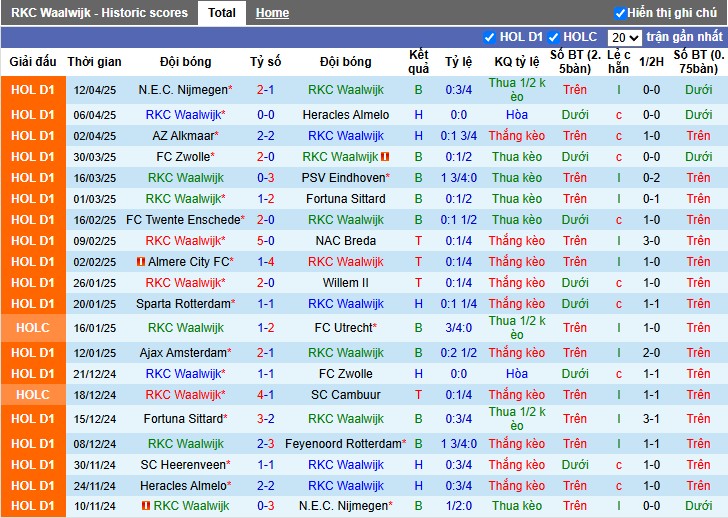Click Fortuna Sittard in 01/03/25 row
The image size is (728, 518).
(345, 199)
